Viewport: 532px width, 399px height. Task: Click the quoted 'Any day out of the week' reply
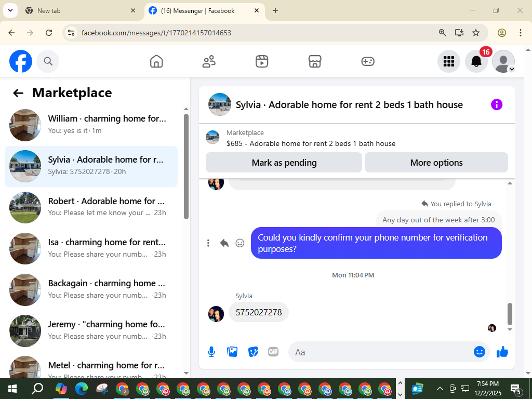(x=438, y=220)
